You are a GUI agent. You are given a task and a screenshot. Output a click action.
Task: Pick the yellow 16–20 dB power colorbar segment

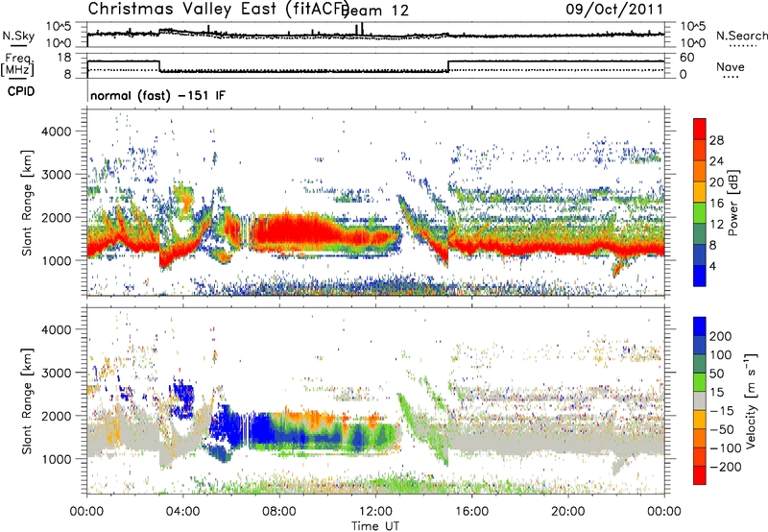point(700,191)
